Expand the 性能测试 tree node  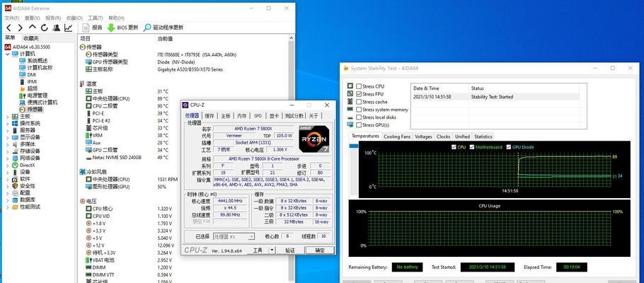point(8,207)
